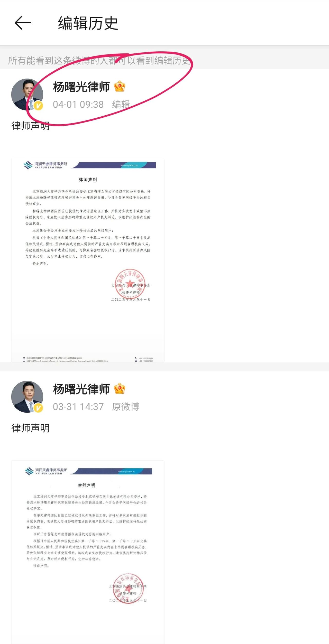This screenshot has width=329, height=644.
Task: Open the edited 律师声明 document image
Action: coord(88,260)
